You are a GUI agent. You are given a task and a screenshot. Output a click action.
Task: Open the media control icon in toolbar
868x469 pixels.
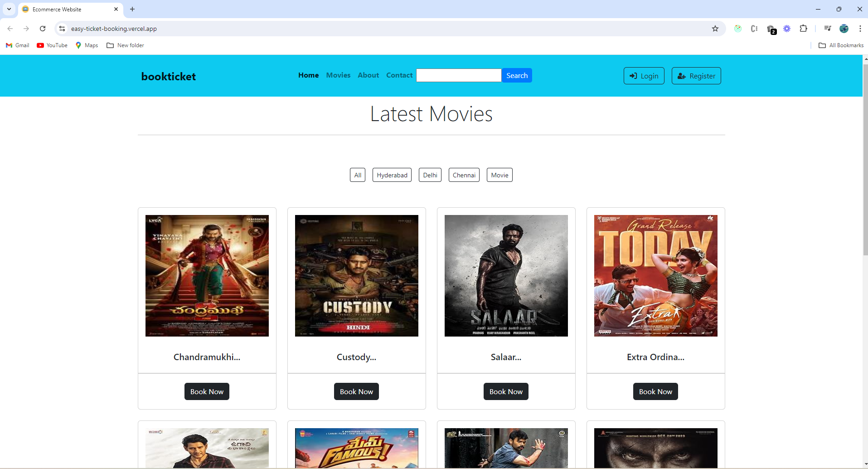coord(828,29)
